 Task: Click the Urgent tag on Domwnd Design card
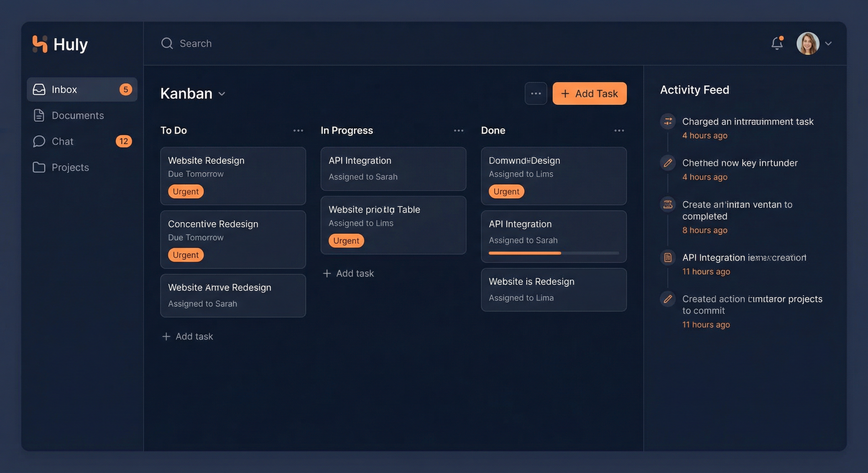[506, 192]
